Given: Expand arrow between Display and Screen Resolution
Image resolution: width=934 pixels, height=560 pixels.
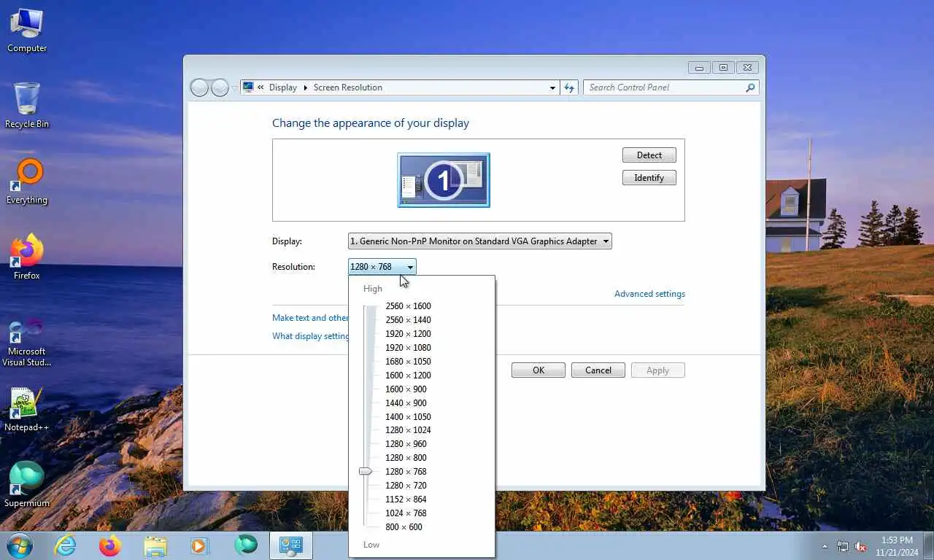Looking at the screenshot, I should 305,87.
